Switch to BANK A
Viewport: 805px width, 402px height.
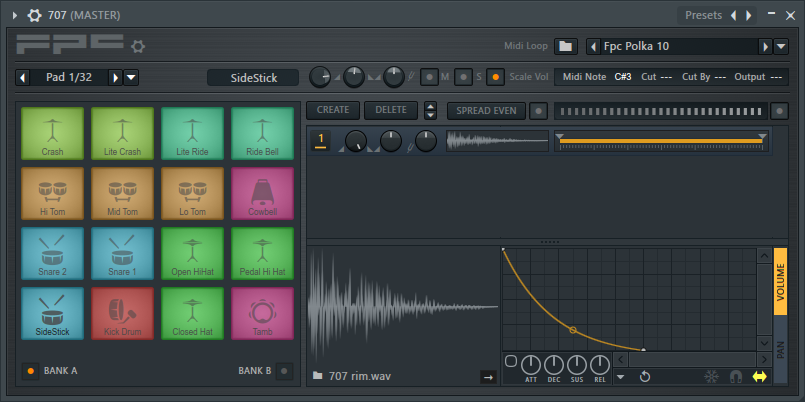coord(30,371)
